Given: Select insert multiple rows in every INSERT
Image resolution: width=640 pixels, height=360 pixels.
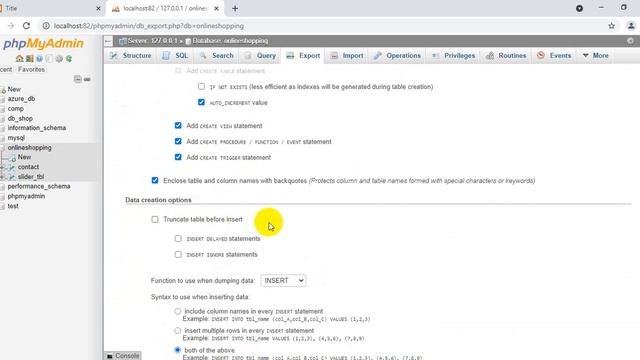Looking at the screenshot, I should (x=178, y=331).
